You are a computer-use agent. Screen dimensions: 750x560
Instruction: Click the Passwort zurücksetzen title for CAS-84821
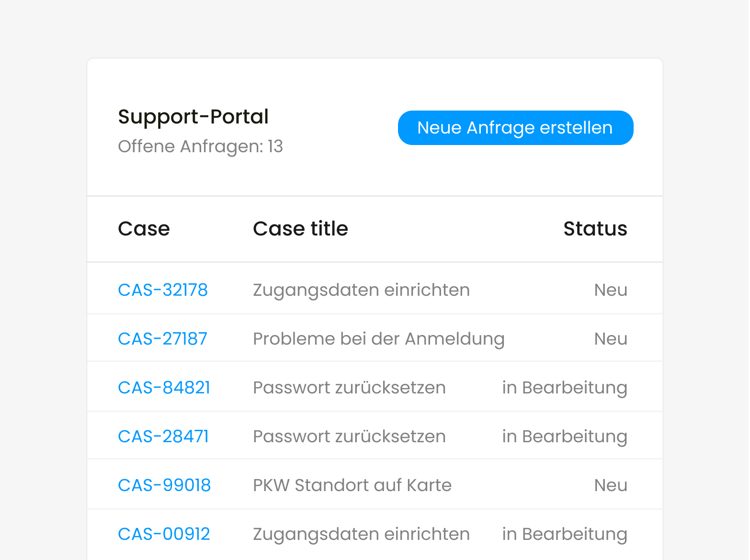[350, 388]
